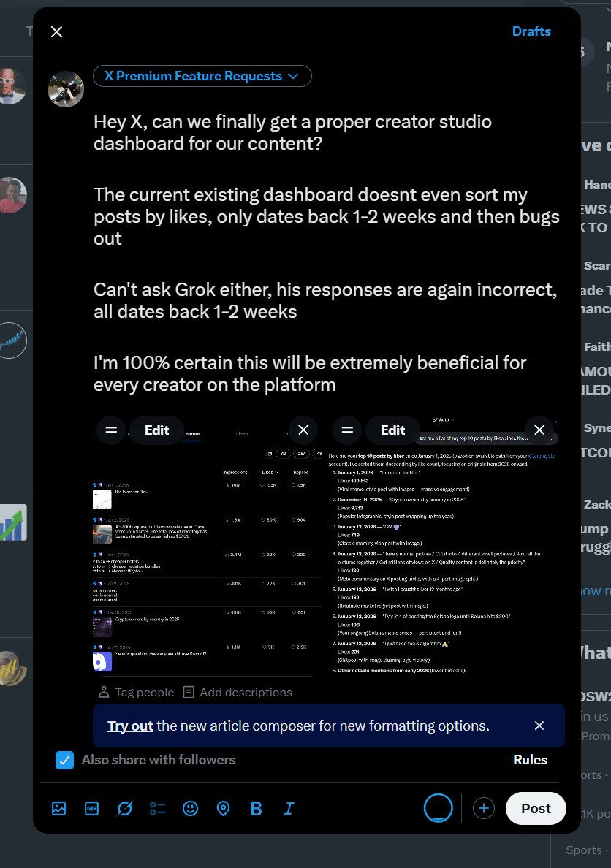Edit the first attached dashboard image
This screenshot has height=868, width=611.
156,430
